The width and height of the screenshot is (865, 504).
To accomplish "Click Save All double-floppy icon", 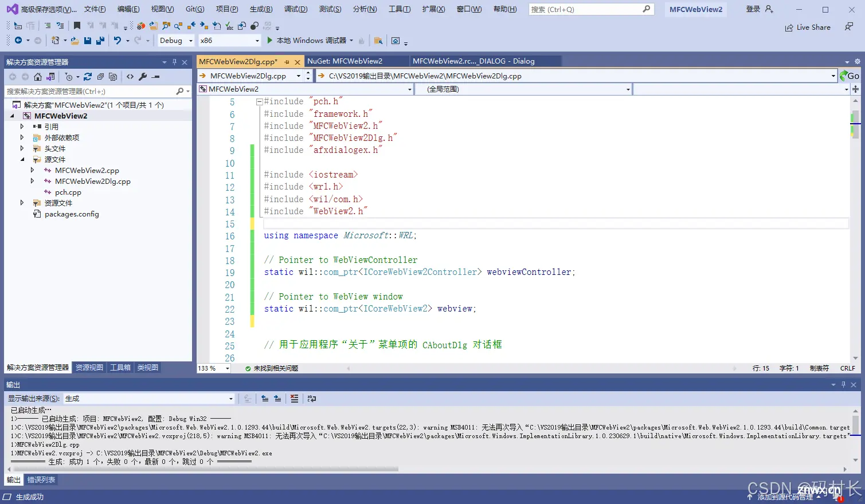I will (100, 40).
